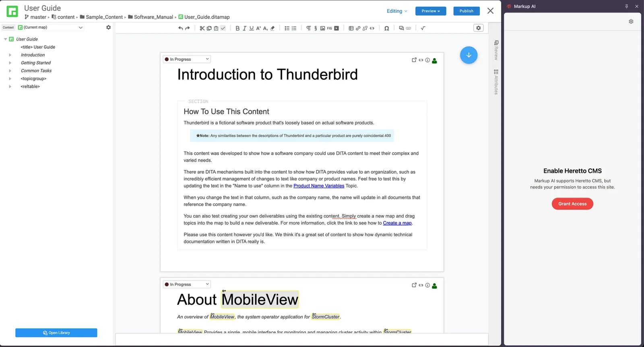Open the Context (Current map) dropdown
Screen dimensions: 644x347
click(x=50, y=27)
